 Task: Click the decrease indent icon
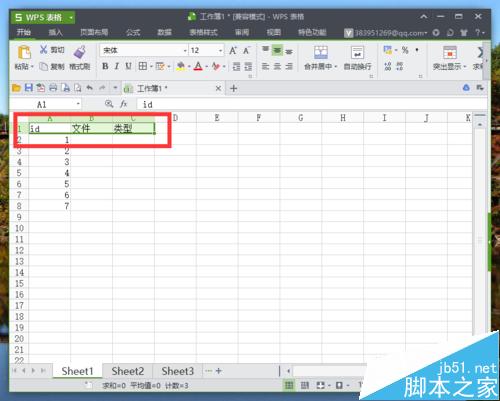(x=236, y=66)
